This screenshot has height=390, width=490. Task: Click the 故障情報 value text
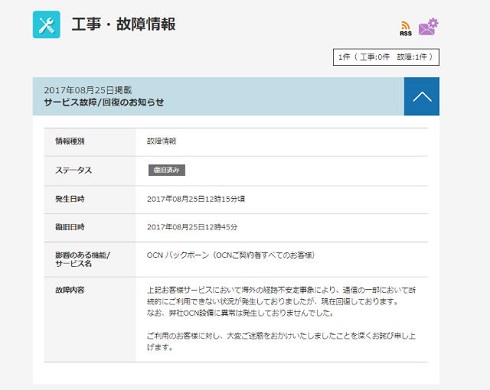pyautogui.click(x=161, y=141)
